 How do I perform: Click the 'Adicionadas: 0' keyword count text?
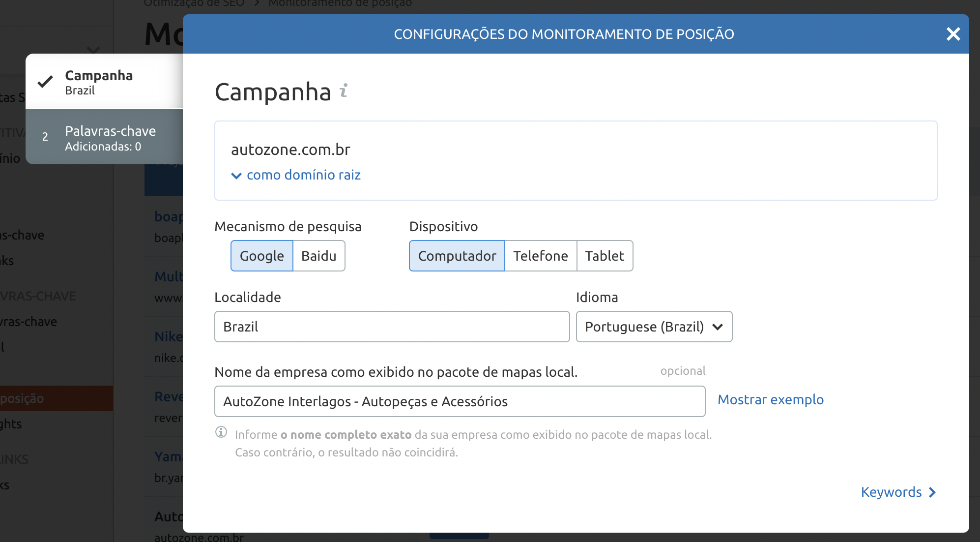(103, 147)
